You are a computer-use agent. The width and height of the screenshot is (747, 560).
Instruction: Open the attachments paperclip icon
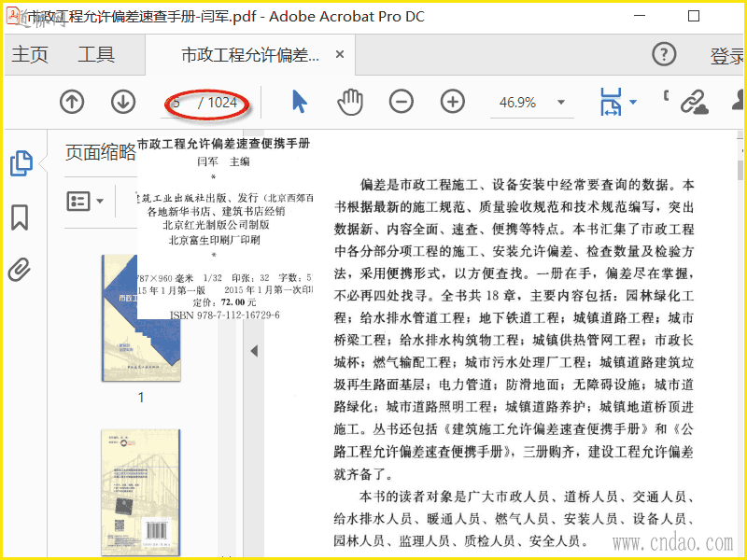[20, 270]
